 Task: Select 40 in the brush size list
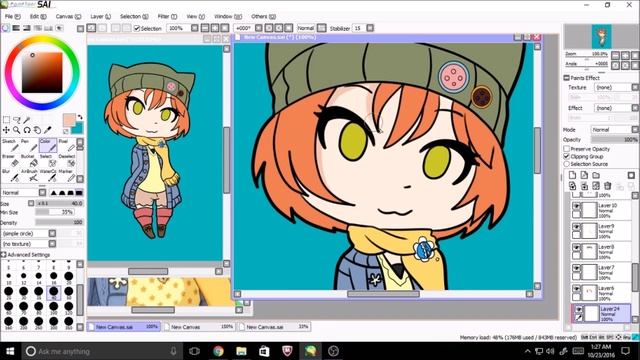click(53, 292)
